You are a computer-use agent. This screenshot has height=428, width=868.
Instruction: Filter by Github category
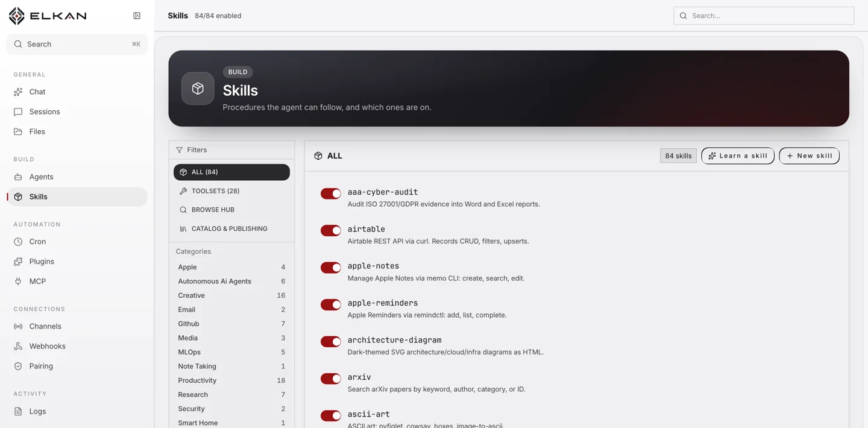(231, 324)
